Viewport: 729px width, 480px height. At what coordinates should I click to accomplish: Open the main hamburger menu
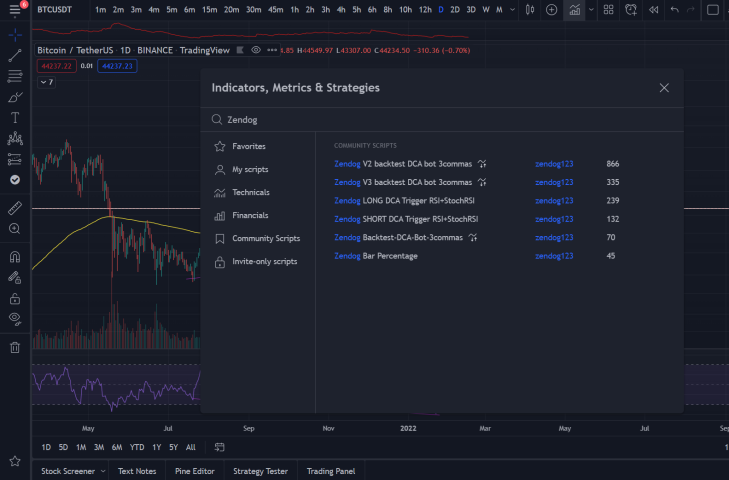[x=15, y=10]
